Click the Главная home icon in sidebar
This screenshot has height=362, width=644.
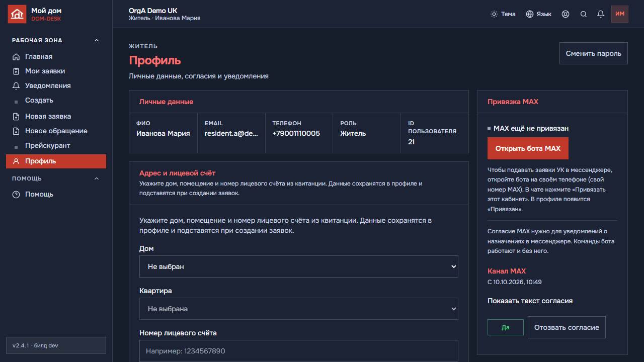click(16, 57)
